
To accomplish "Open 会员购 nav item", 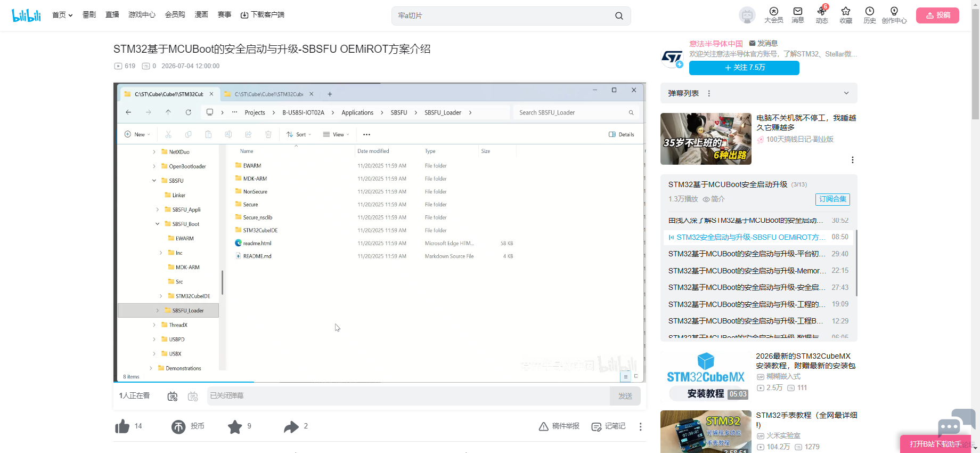I will tap(175, 15).
